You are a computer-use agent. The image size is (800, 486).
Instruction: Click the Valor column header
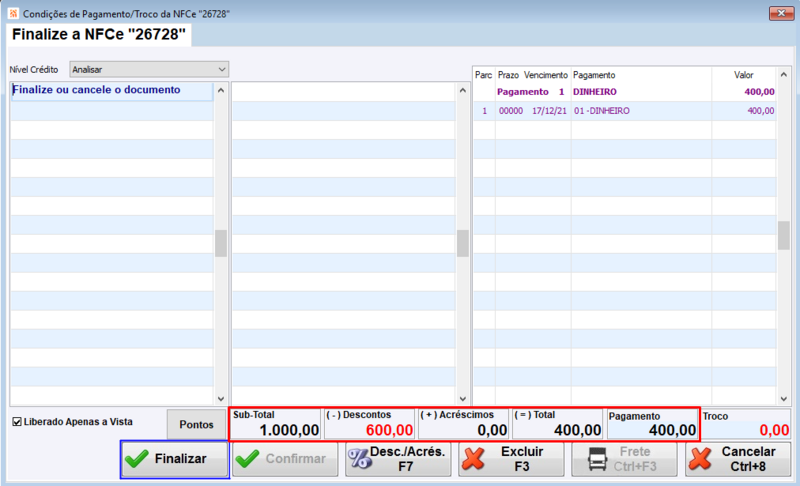pos(743,75)
